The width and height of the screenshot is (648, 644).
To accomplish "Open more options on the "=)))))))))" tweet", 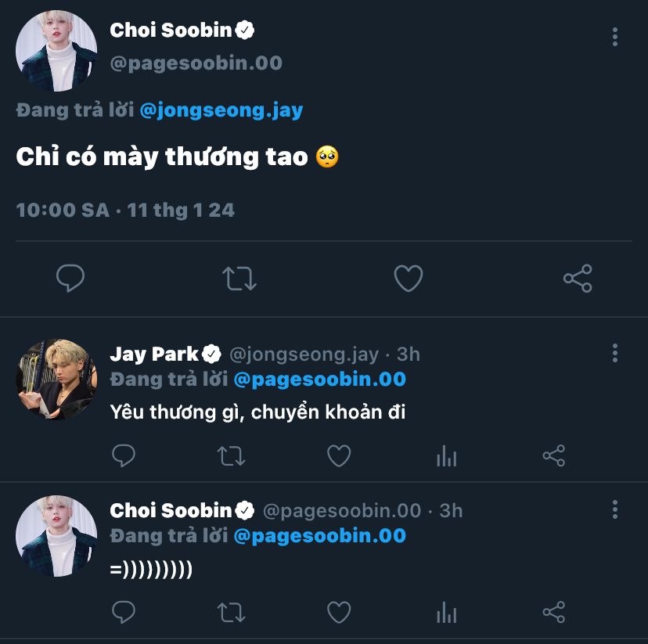I will [615, 509].
